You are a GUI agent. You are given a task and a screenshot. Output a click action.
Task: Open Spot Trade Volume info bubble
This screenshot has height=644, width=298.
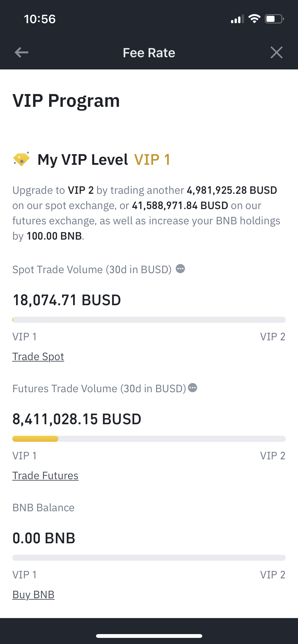point(180,269)
